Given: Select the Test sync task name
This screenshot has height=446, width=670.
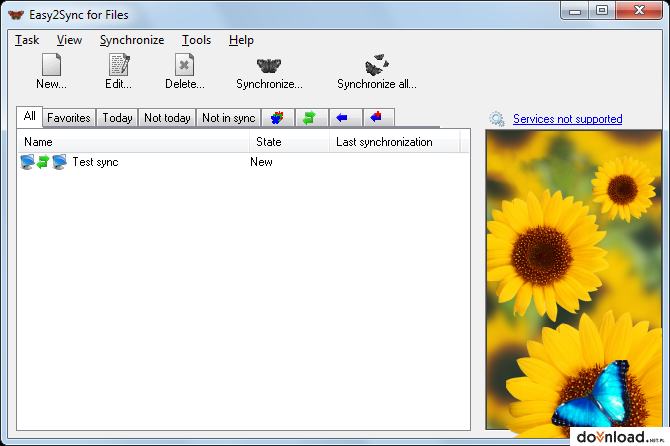Looking at the screenshot, I should [x=95, y=162].
